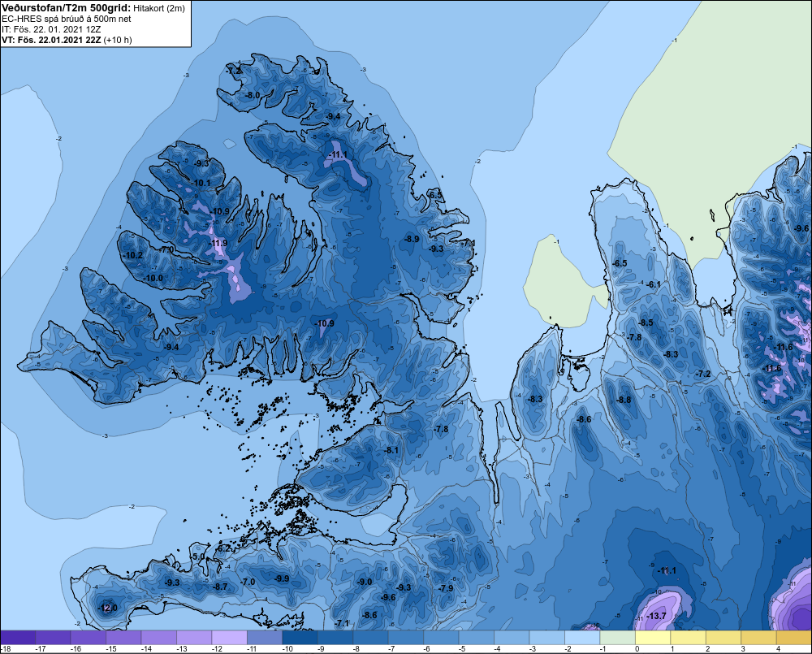Screen dimensions: 812x654
Task: Click the -12.0 temperature label
Action: pyautogui.click(x=108, y=608)
